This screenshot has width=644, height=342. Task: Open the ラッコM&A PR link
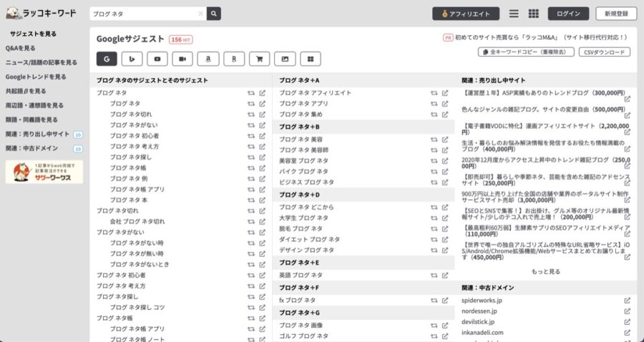pos(541,37)
